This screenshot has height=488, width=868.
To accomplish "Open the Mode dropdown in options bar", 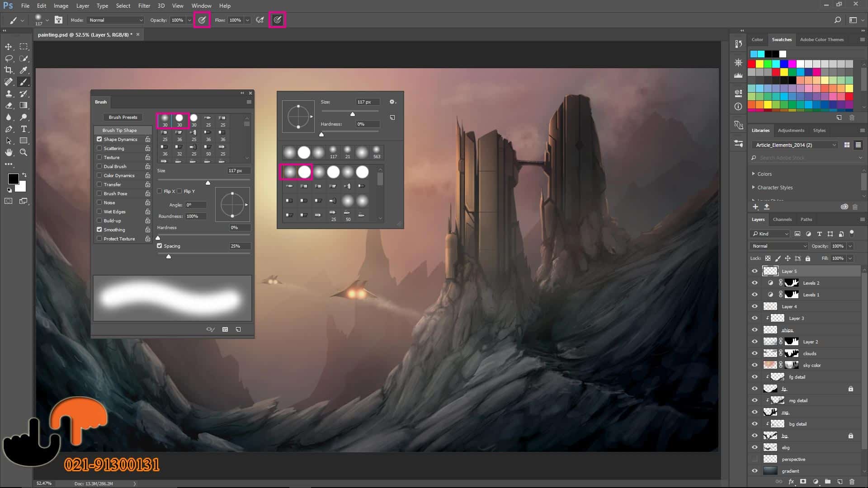I will click(x=116, y=20).
